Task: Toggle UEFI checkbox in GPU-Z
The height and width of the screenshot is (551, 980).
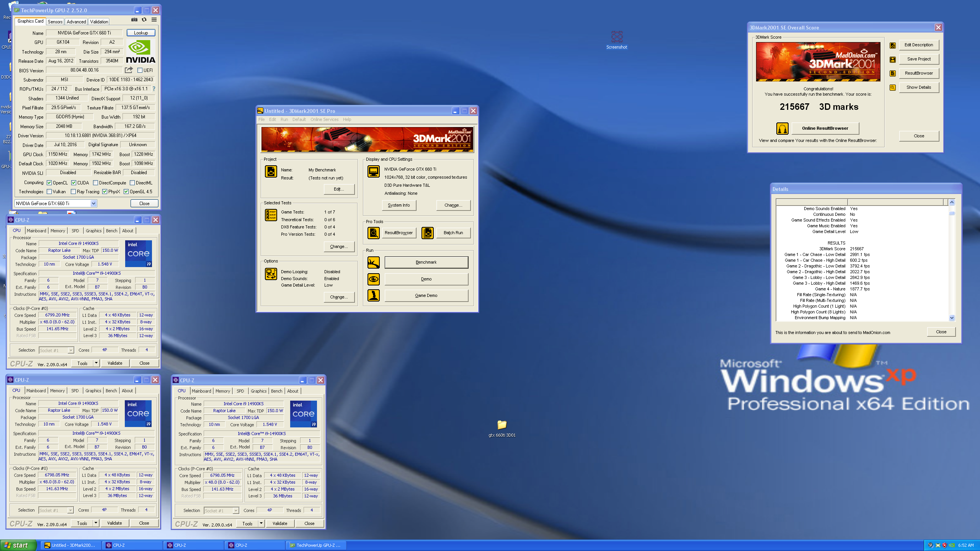Action: coord(140,70)
